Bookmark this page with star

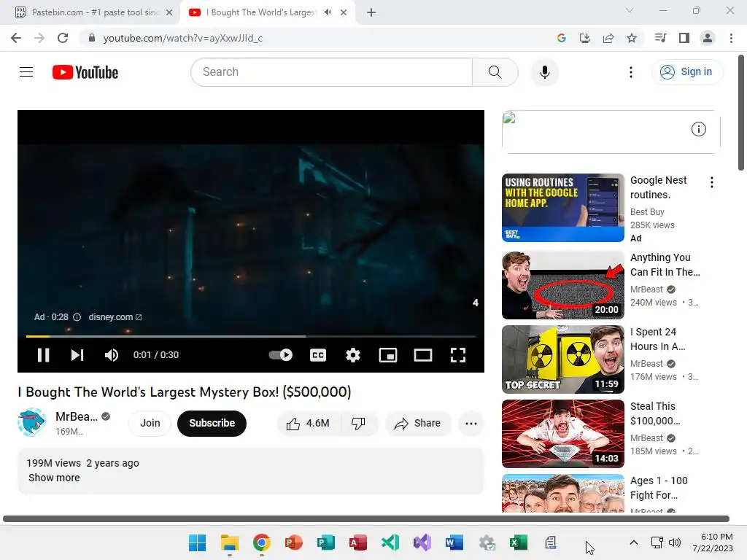tap(632, 38)
